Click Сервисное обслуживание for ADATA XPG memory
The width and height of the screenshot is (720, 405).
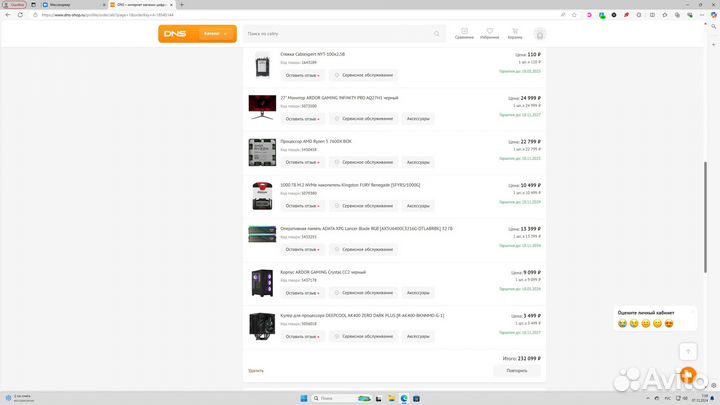click(363, 249)
